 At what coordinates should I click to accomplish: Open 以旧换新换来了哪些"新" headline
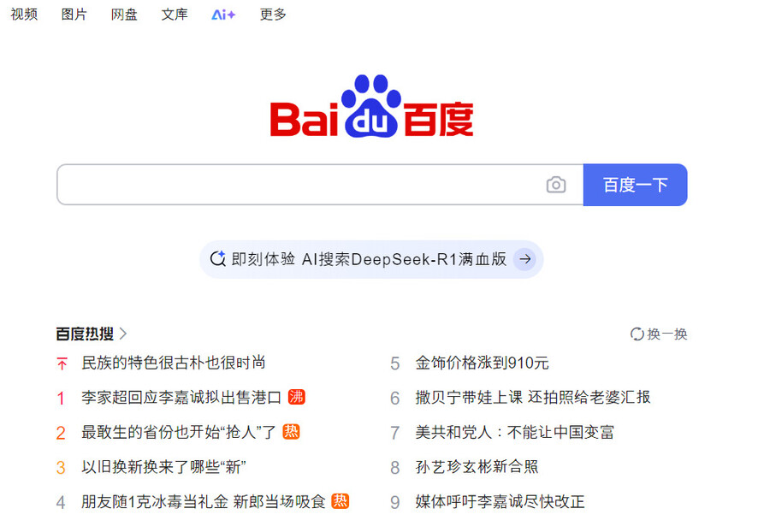click(x=163, y=467)
